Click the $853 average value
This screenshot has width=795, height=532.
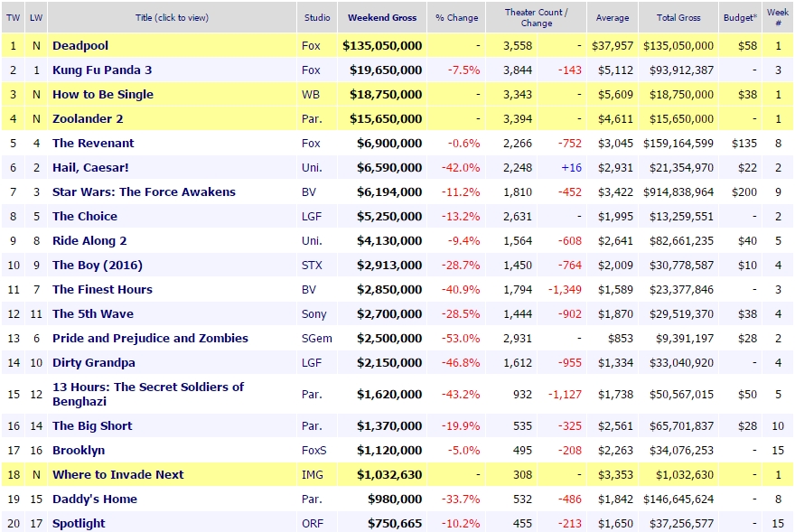[621, 338]
